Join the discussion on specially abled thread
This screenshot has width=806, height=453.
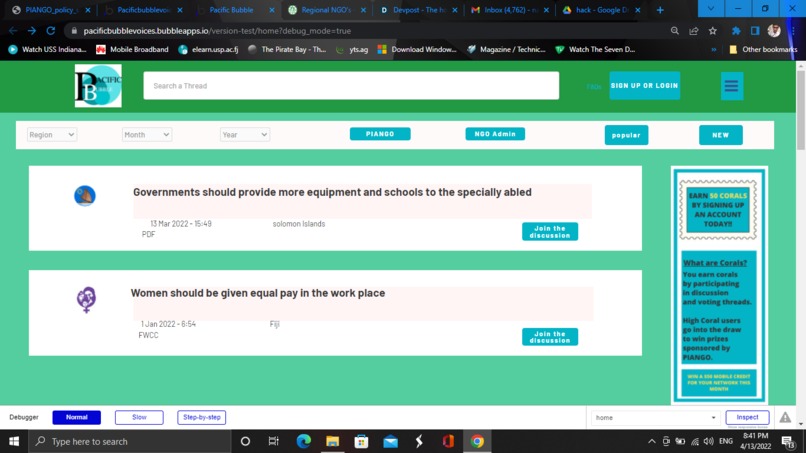[x=550, y=231]
